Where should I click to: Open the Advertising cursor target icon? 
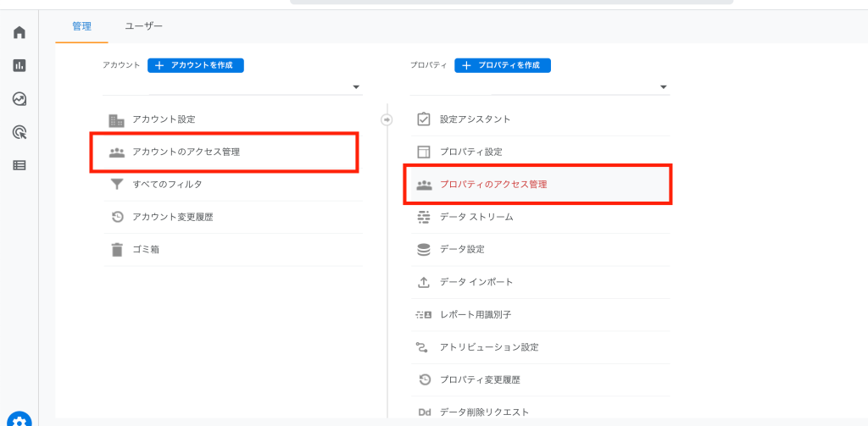19,132
